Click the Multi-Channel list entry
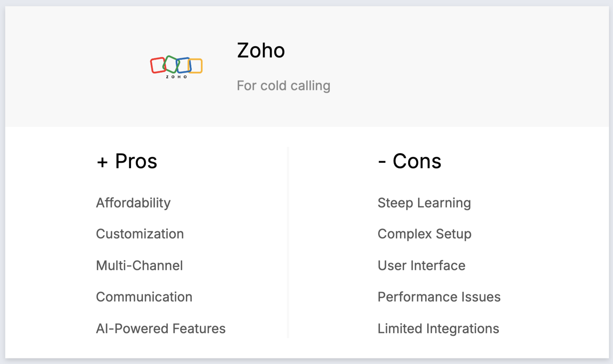 tap(139, 266)
